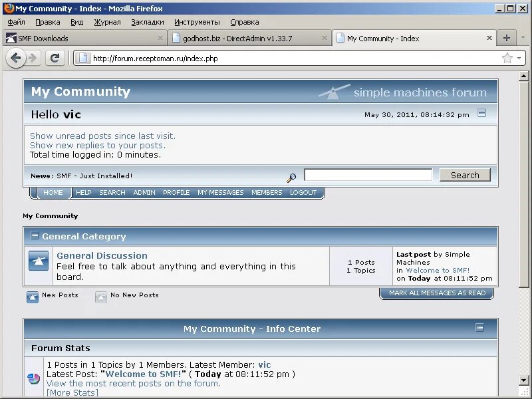This screenshot has height=399, width=532.
Task: Open the Правка menu
Action: [48, 22]
